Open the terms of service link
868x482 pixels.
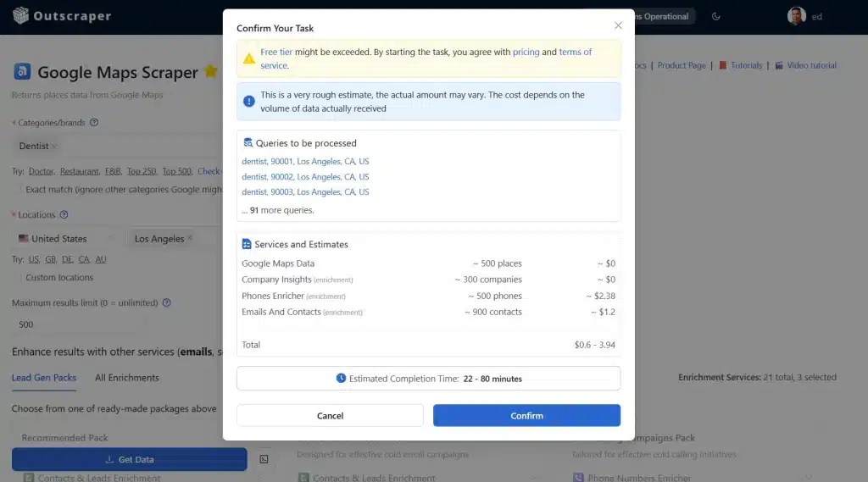(576, 52)
